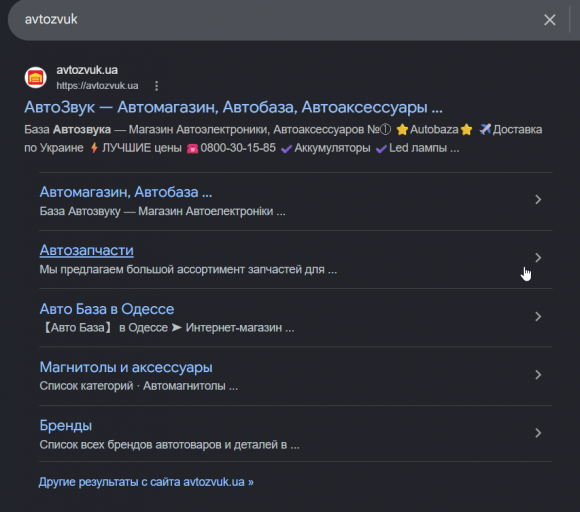Screen dimensions: 580x512
Task: Click the avtozvuk.ua site name
Action: tap(87, 70)
